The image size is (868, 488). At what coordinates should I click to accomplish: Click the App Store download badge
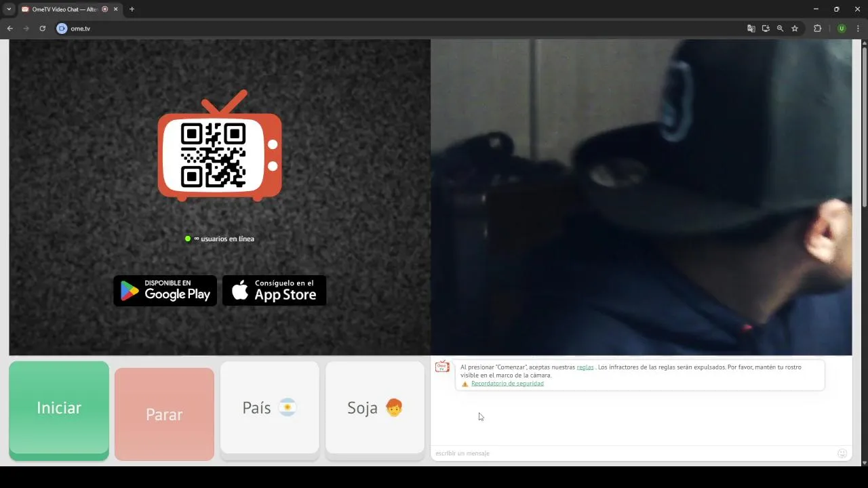274,291
